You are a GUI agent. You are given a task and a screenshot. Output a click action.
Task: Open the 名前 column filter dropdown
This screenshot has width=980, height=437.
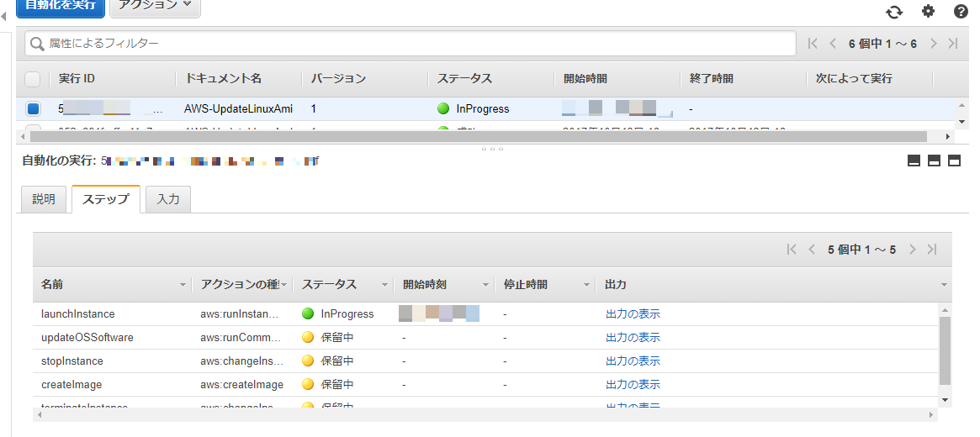(x=183, y=286)
